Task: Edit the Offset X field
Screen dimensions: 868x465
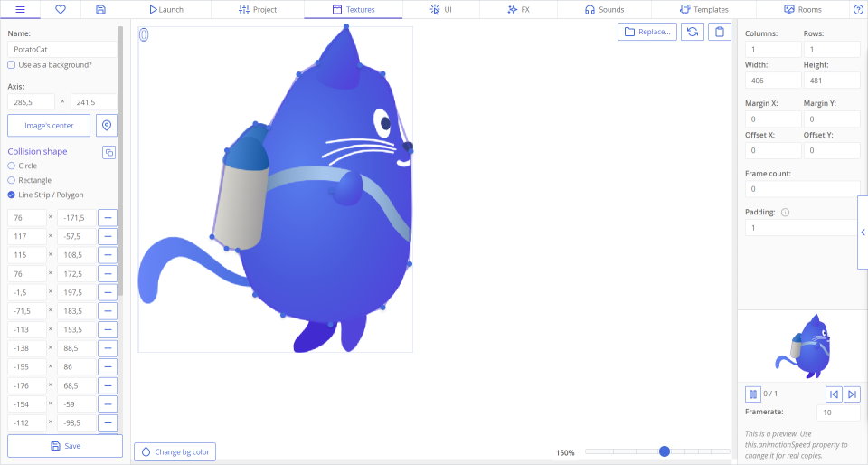Action: pyautogui.click(x=773, y=150)
